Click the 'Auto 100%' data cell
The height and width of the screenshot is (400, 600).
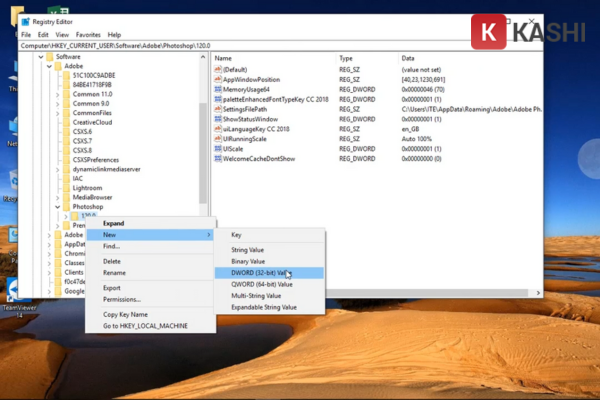(x=416, y=139)
